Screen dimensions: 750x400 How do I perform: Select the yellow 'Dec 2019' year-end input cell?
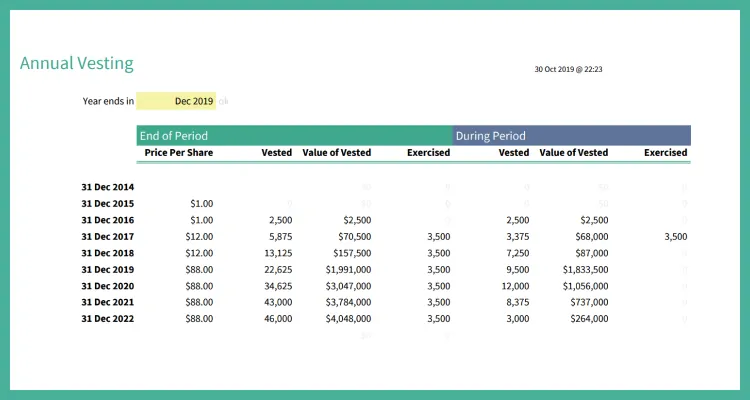tap(176, 101)
